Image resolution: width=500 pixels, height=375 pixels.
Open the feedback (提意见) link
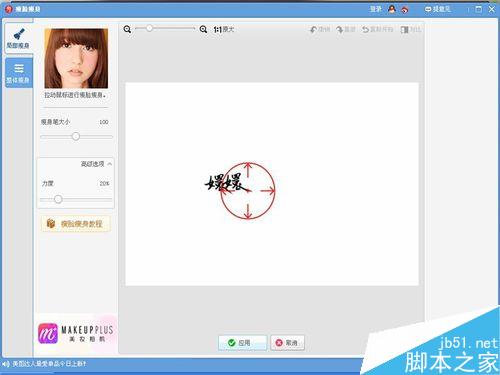pyautogui.click(x=438, y=9)
